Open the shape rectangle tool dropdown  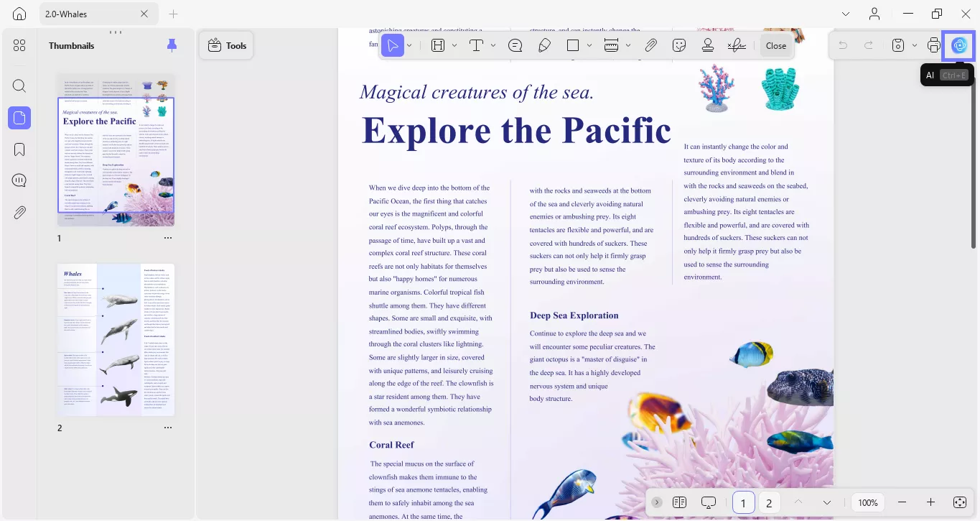[x=589, y=45]
